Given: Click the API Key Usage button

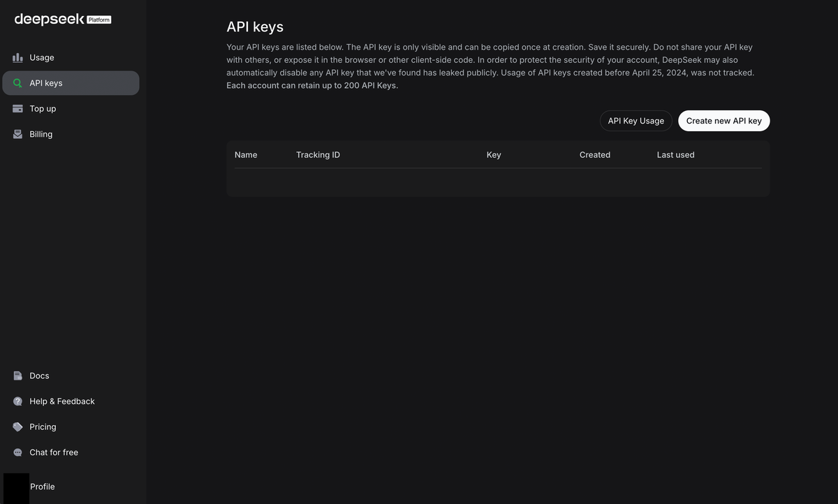Looking at the screenshot, I should tap(636, 121).
